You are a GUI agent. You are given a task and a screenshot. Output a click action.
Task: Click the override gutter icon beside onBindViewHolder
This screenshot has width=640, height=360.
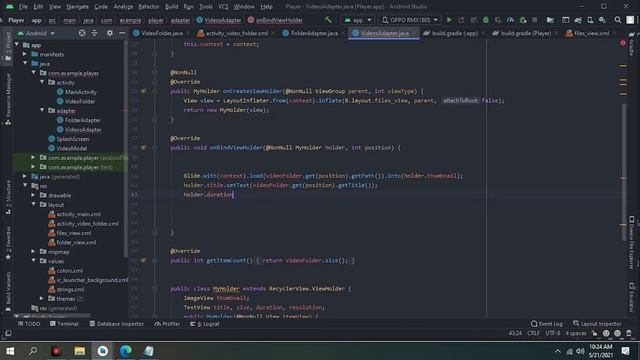coord(143,148)
